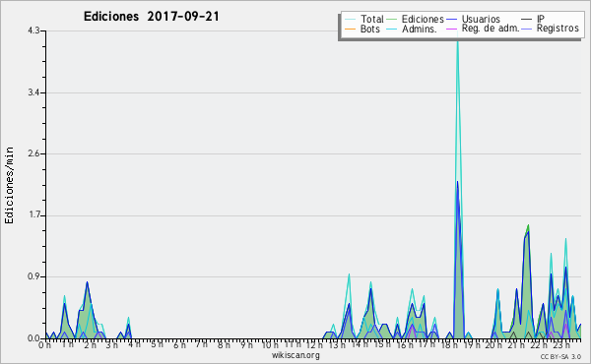Select the 'Total' legend label
Image resolution: width=591 pixels, height=364 pixels.
coord(372,19)
